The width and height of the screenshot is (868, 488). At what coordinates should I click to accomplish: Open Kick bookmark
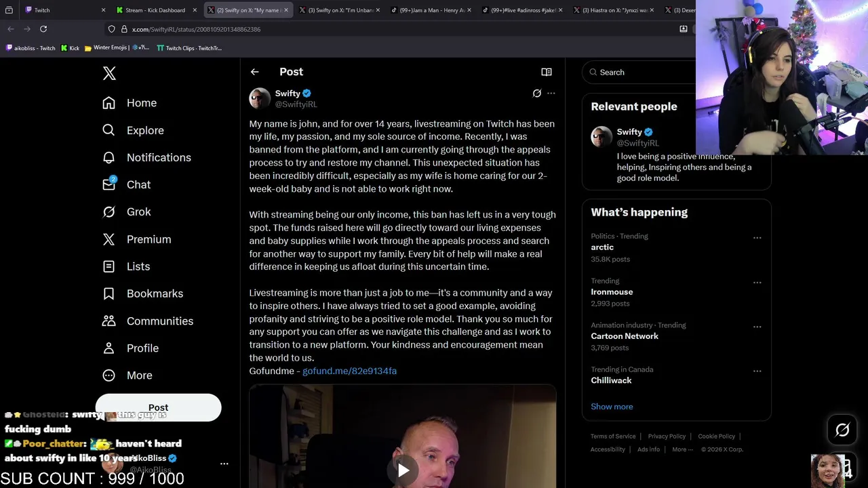click(x=70, y=48)
